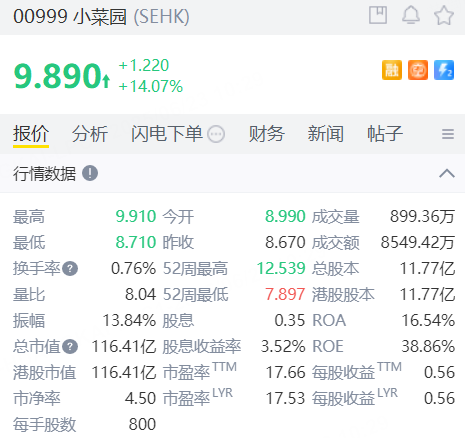Click the 市净率 value 4.50

pos(140,398)
